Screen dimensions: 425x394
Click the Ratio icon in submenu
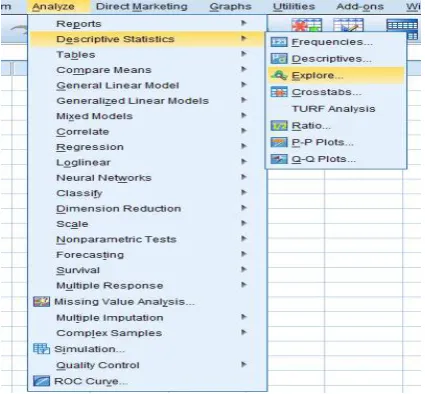(279, 126)
